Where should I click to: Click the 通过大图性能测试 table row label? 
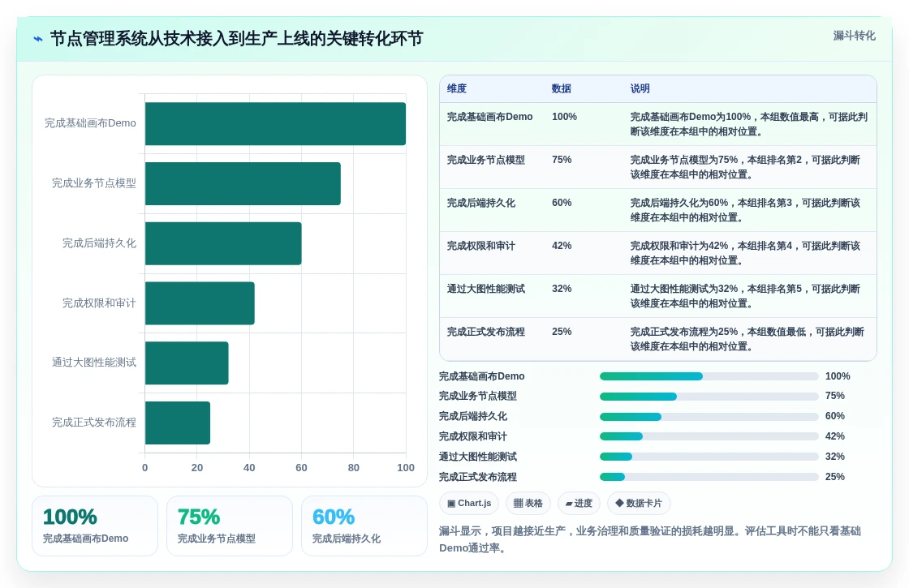click(x=486, y=289)
